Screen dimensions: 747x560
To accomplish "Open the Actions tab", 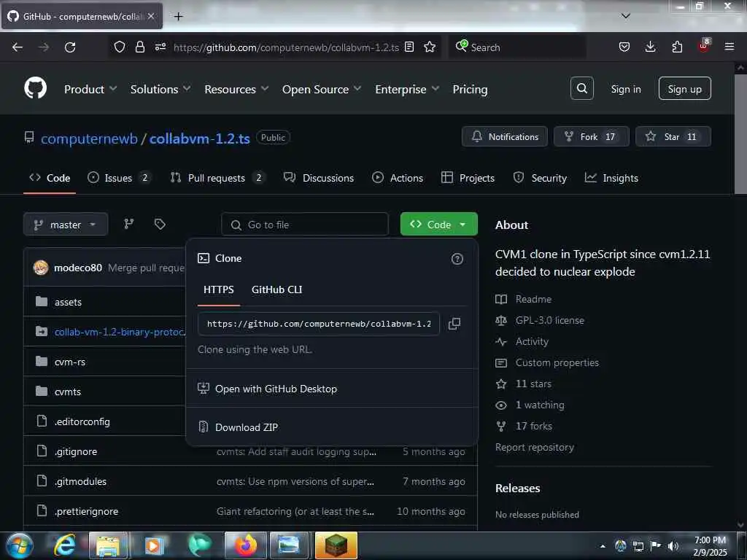I will pos(398,178).
